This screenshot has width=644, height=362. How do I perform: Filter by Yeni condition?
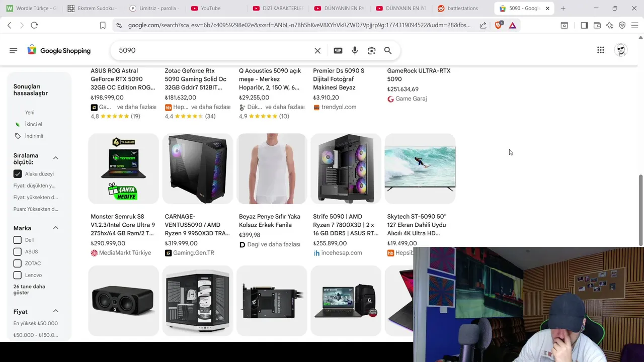point(30,113)
